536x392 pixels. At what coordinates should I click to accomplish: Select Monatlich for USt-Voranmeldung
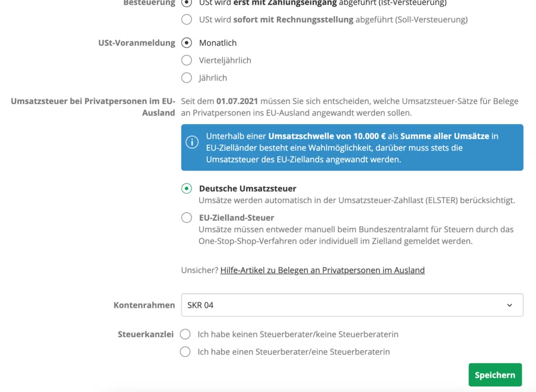pos(186,43)
